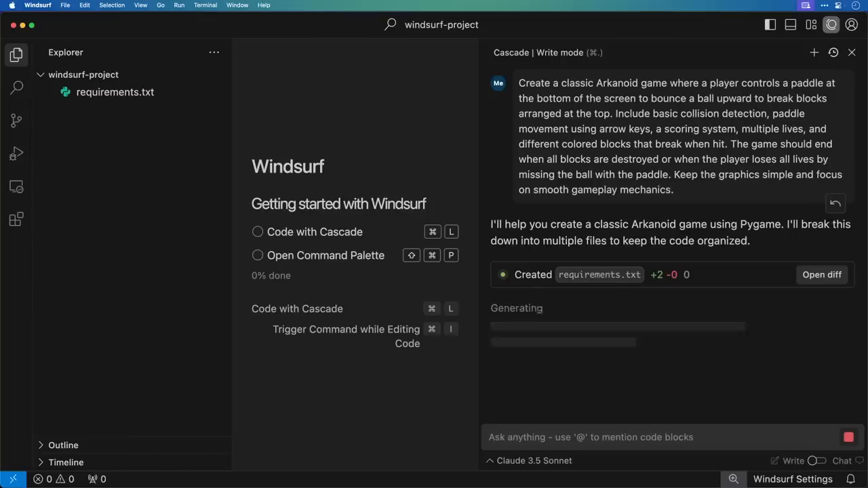The height and width of the screenshot is (488, 868).
Task: Open notifications bell in status bar
Action: (850, 479)
